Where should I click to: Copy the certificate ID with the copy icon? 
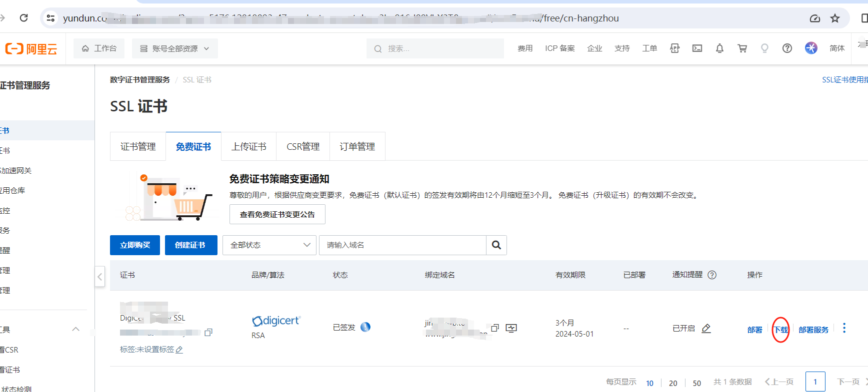click(x=208, y=332)
